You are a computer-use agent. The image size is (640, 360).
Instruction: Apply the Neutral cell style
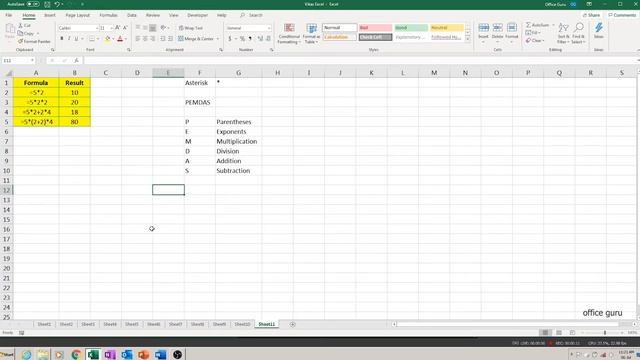[x=447, y=28]
